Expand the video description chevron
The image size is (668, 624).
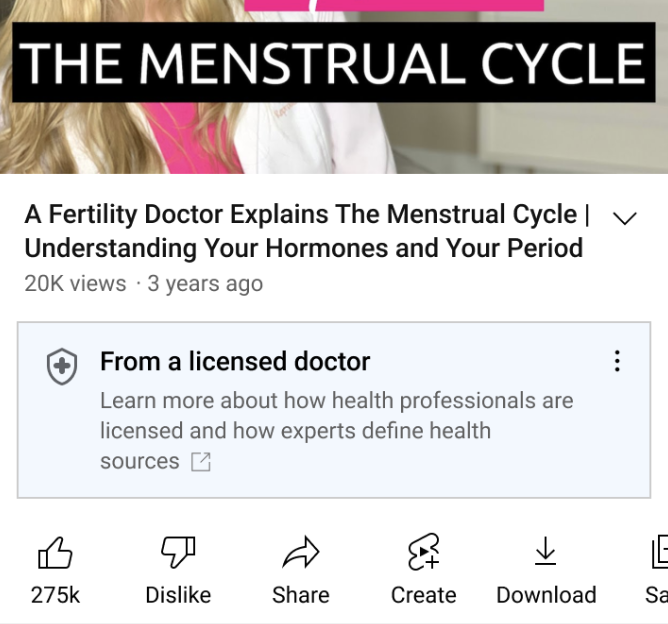tap(624, 219)
